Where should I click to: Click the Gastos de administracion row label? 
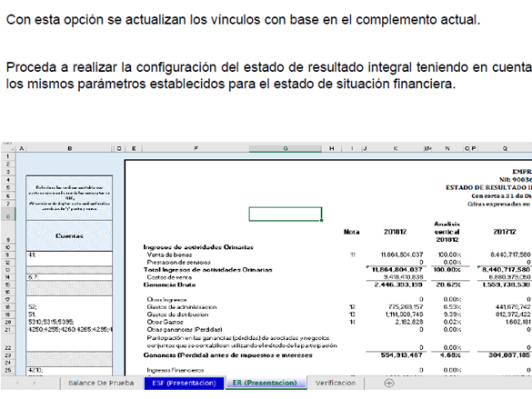coord(182,307)
